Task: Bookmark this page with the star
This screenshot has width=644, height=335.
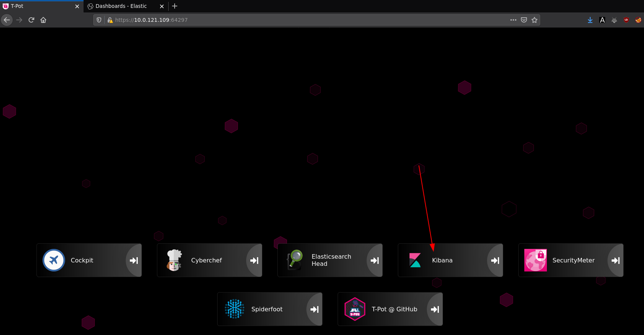Action: [534, 20]
